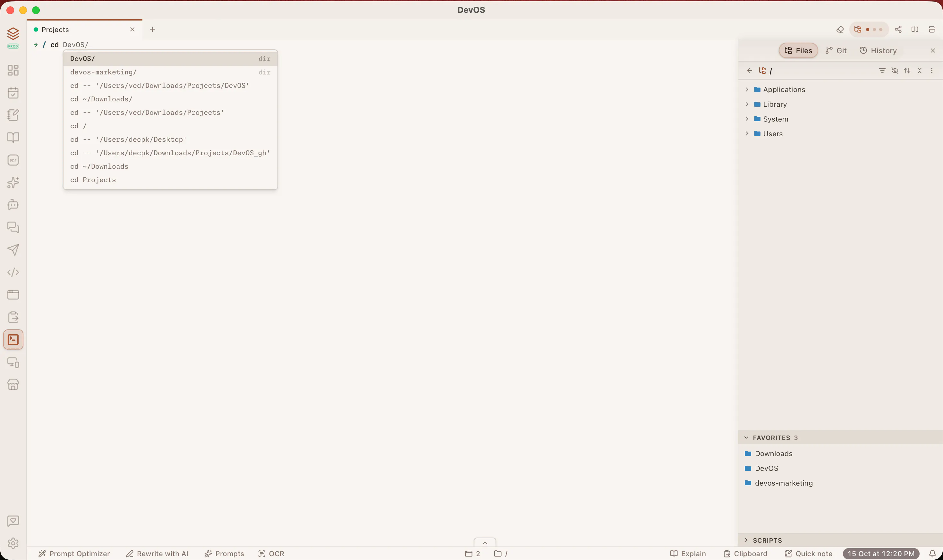943x560 pixels.
Task: Click Prompt Optimizer in bottom bar
Action: coord(74,554)
